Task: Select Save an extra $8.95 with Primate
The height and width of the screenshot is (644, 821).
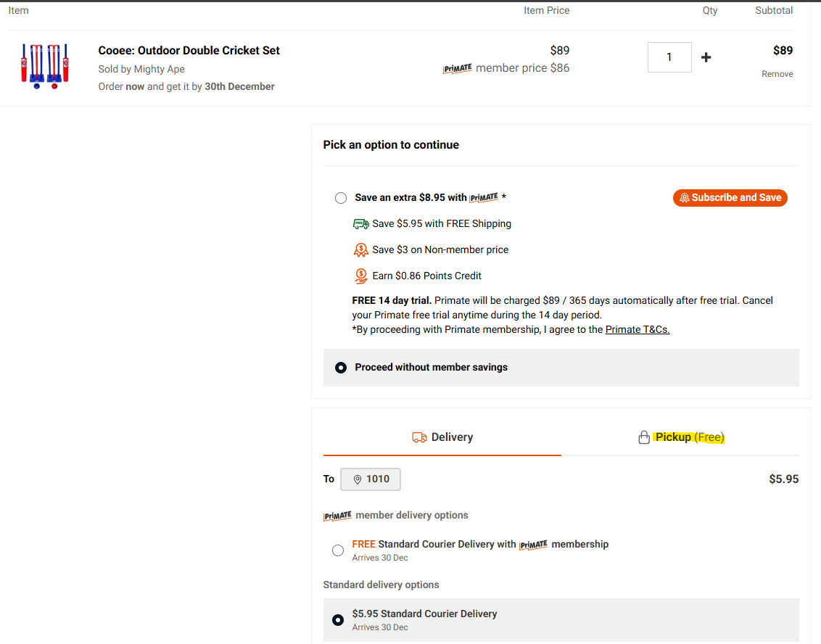Action: click(341, 198)
